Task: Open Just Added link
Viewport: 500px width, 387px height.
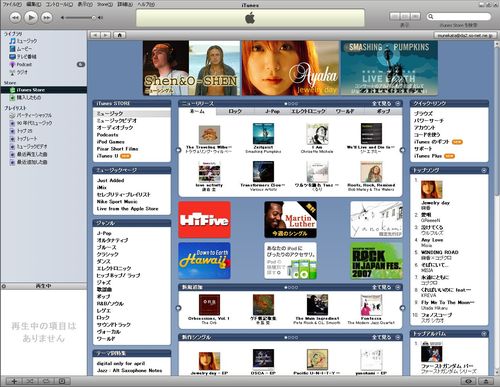Action: [x=110, y=180]
